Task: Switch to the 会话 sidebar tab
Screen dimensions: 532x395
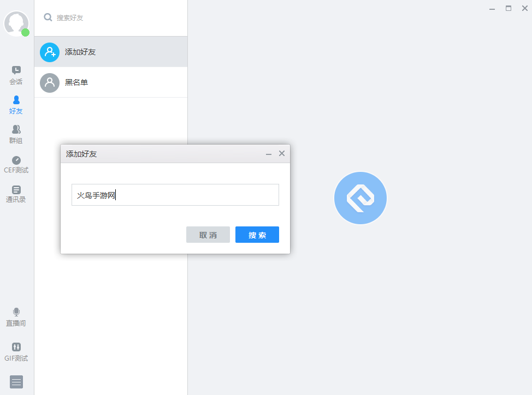Action: (x=16, y=75)
